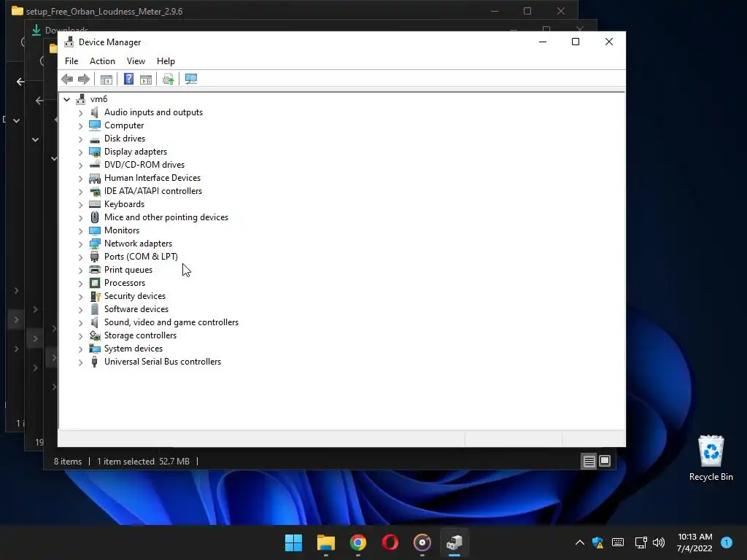Select the Disk drives icon
The height and width of the screenshot is (560, 747).
(x=95, y=139)
